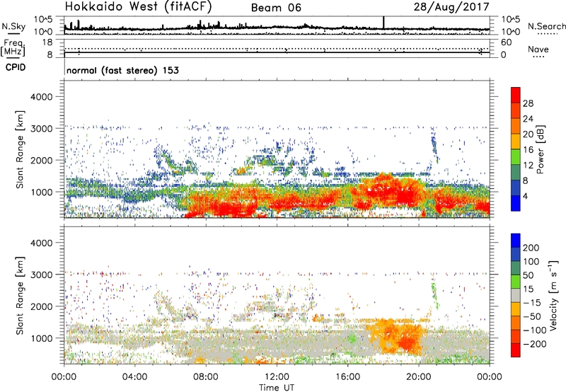Viewport: 566px width, 392px height.
Task: Click the '-50' tick on the velocity colorbar
Action: click(x=533, y=316)
